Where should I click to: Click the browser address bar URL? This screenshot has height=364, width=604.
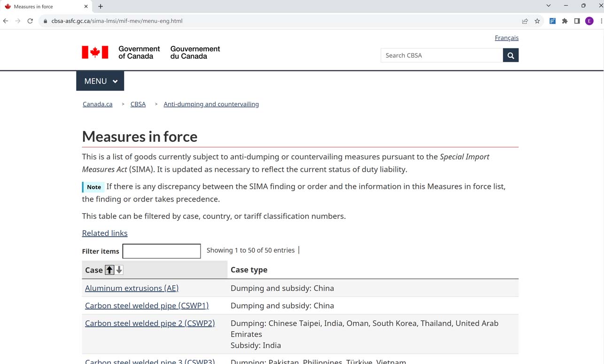pos(116,21)
